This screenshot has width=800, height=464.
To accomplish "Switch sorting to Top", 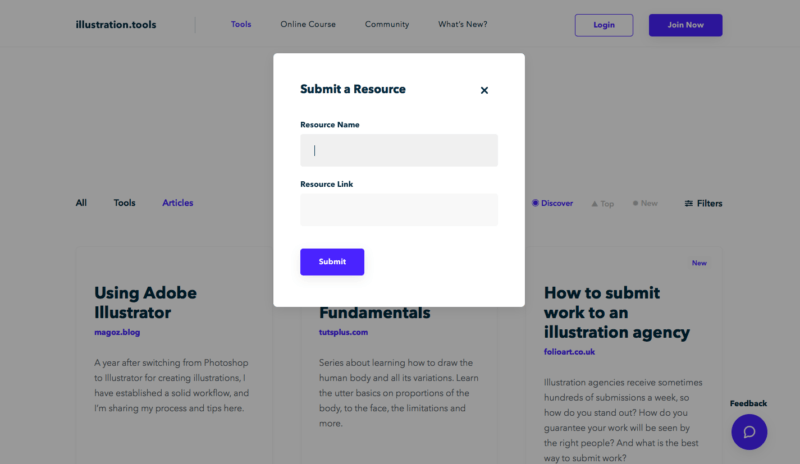I will click(x=602, y=203).
